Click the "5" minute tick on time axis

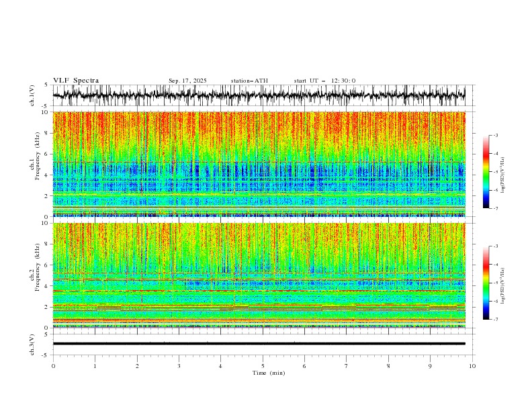263,366
